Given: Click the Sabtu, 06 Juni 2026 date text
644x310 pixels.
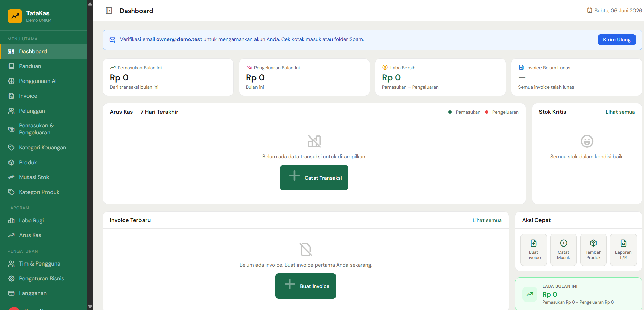Looking at the screenshot, I should click(618, 11).
